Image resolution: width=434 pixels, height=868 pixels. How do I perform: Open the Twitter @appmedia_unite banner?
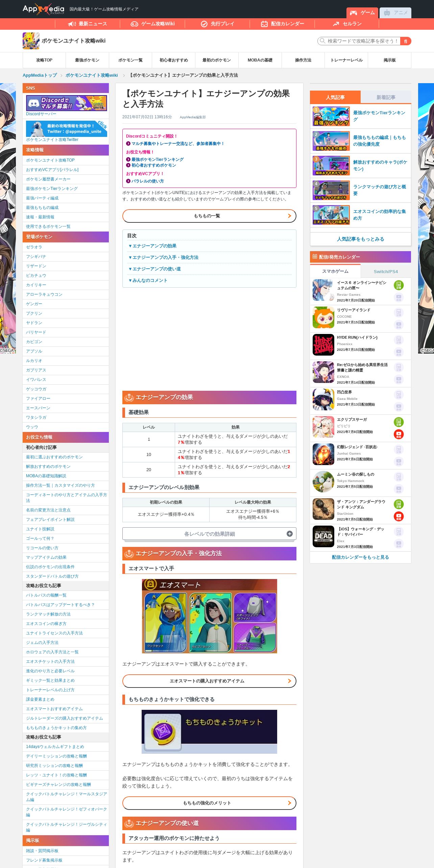tap(67, 128)
